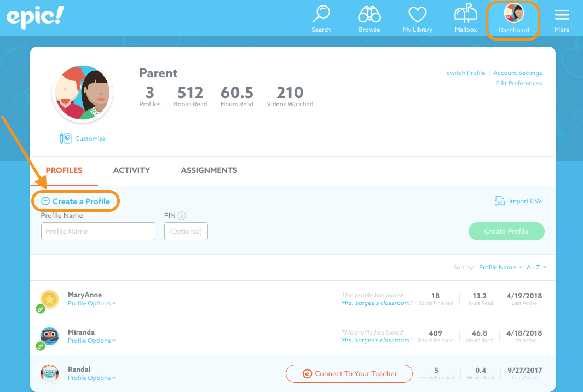This screenshot has width=583, height=392.
Task: Click the PIN help question mark icon
Action: click(181, 216)
